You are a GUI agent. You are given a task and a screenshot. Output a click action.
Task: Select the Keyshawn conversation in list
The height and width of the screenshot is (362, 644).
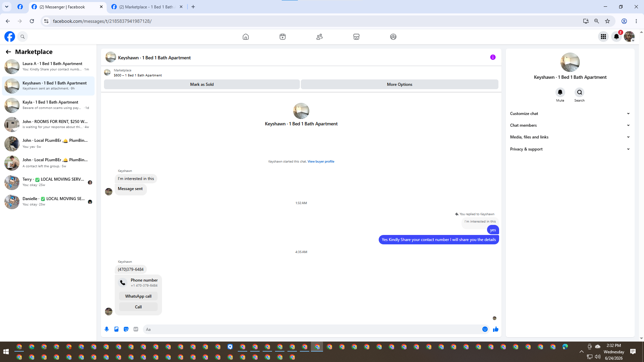[48, 86]
